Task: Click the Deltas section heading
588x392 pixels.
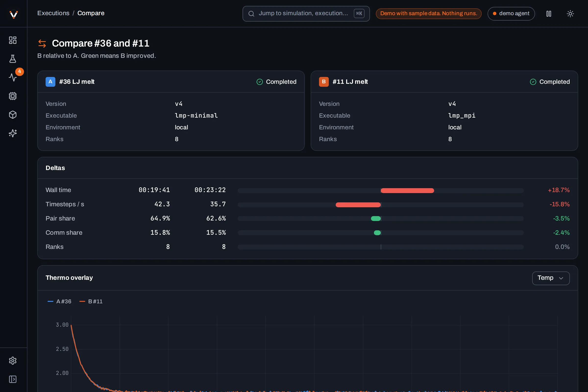Action: 55,168
